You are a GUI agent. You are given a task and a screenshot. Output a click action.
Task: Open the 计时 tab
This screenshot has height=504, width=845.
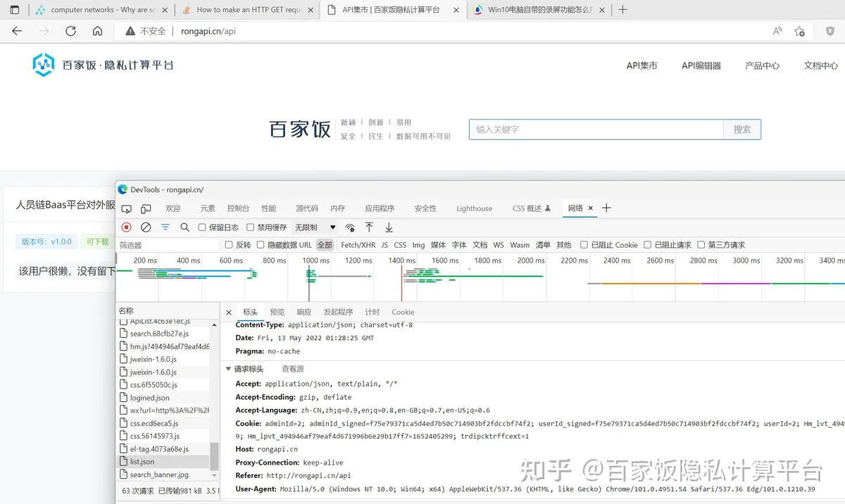tap(373, 312)
